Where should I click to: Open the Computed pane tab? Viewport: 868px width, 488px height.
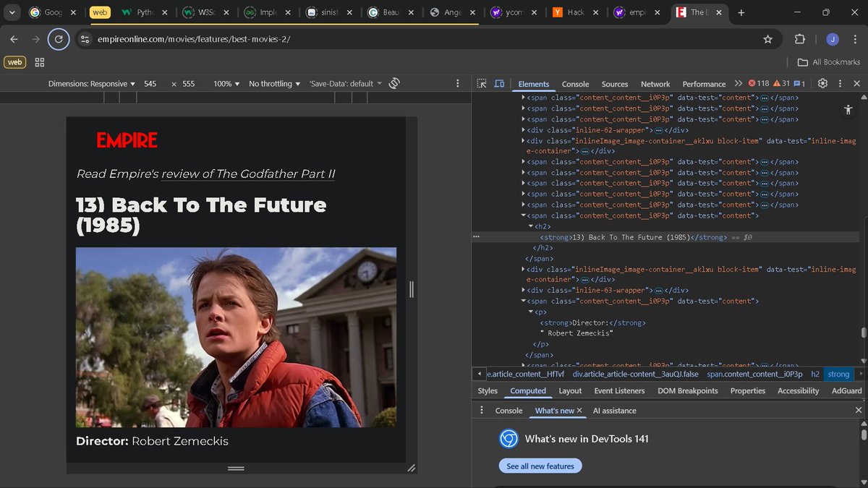pyautogui.click(x=528, y=390)
